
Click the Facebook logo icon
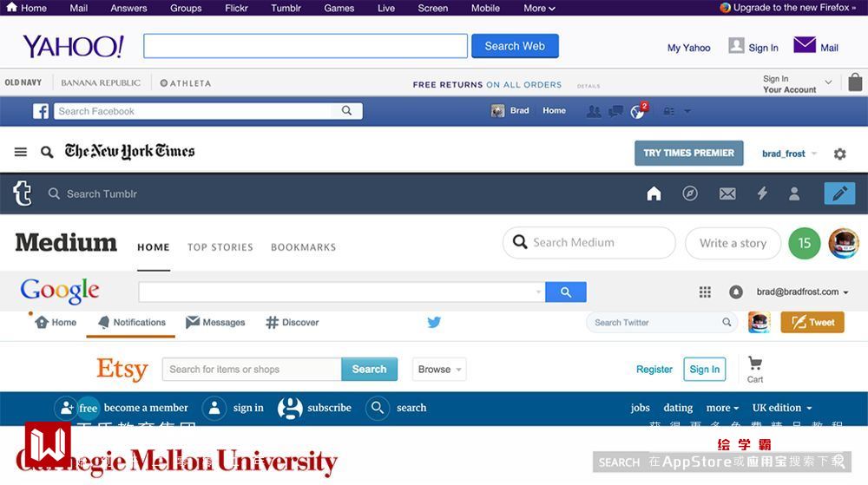tap(41, 111)
